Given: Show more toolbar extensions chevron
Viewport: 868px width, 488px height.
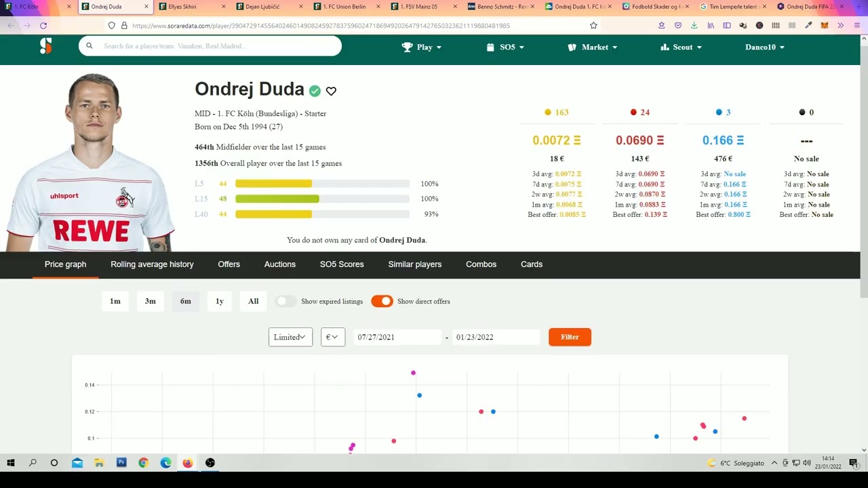Looking at the screenshot, I should pyautogui.click(x=841, y=25).
